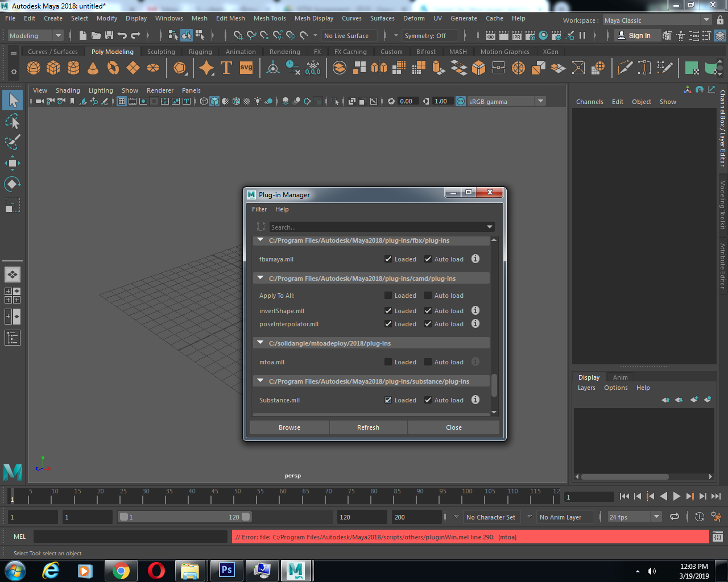Activate the Paint selection tool
Image resolution: width=728 pixels, height=582 pixels.
click(x=13, y=142)
